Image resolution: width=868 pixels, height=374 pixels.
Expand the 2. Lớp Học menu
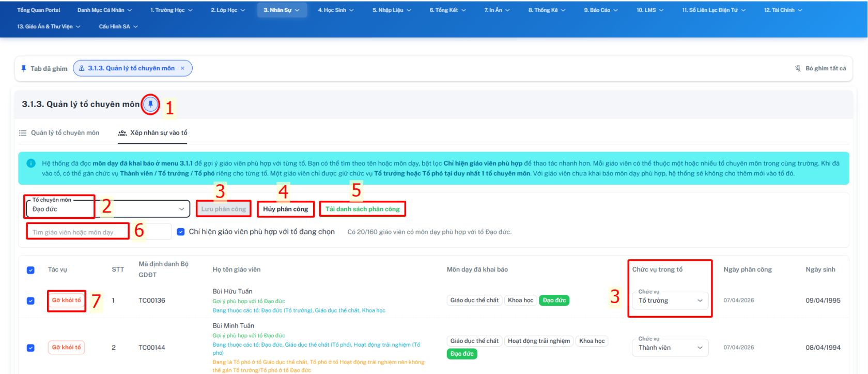[228, 10]
